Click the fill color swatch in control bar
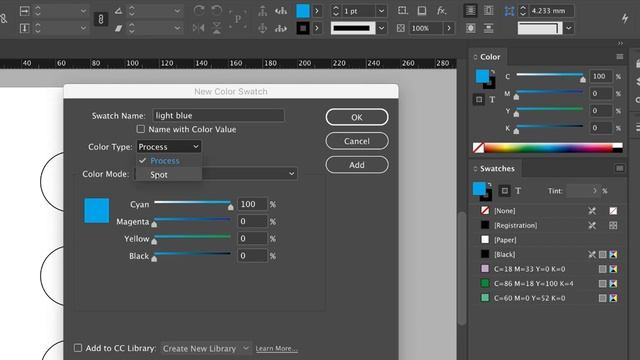This screenshot has width=640, height=360. tap(302, 11)
